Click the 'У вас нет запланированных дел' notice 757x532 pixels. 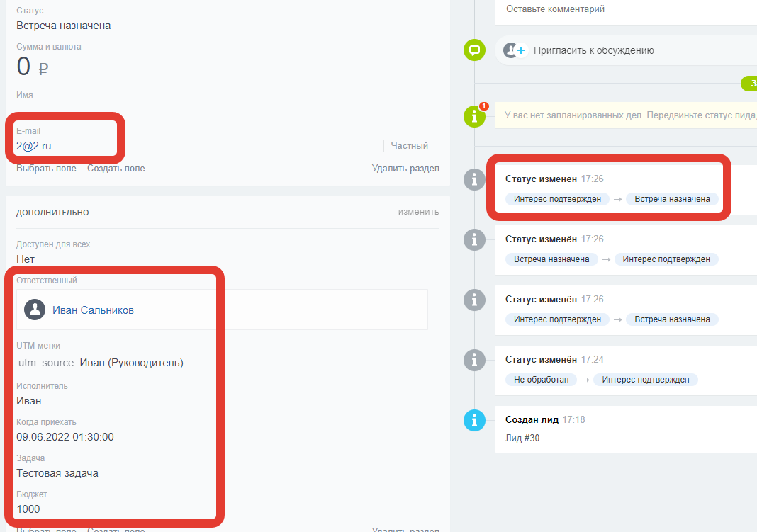(626, 115)
